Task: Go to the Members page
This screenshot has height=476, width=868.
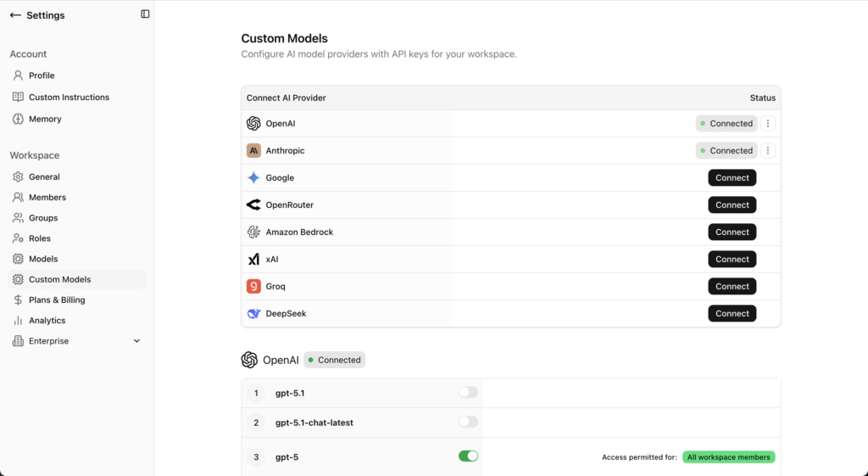Action: [47, 198]
